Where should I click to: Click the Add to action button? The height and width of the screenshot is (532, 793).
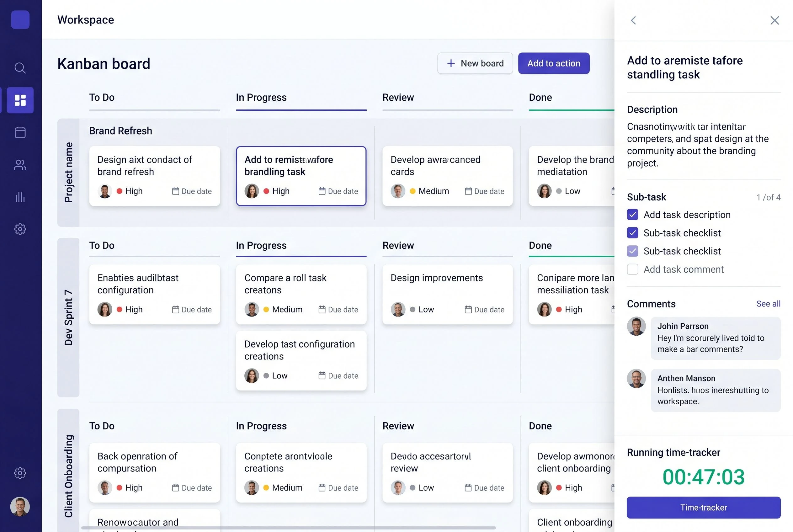pos(554,63)
